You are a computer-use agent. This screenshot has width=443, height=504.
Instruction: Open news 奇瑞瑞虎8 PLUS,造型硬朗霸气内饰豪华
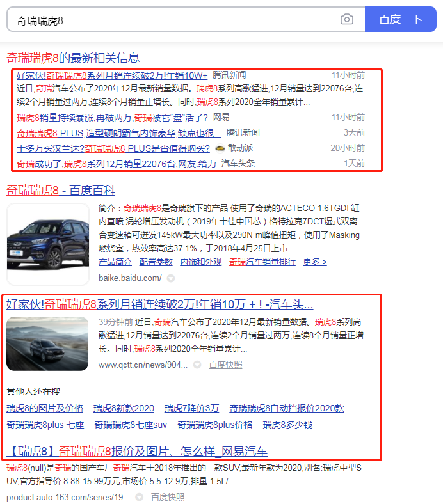(x=118, y=133)
